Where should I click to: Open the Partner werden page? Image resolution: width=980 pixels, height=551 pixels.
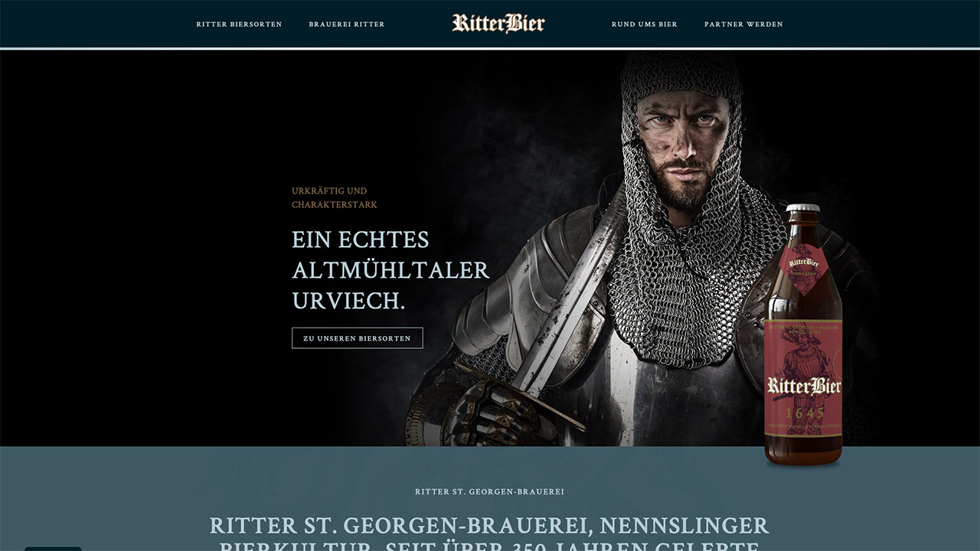coord(743,24)
